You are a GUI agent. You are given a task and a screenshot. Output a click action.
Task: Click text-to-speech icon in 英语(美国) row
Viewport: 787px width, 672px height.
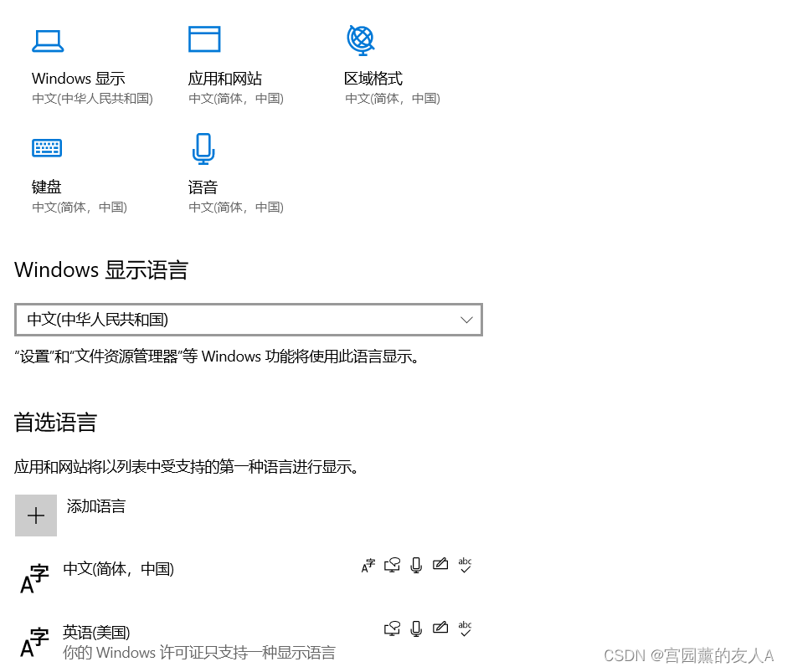coord(392,628)
